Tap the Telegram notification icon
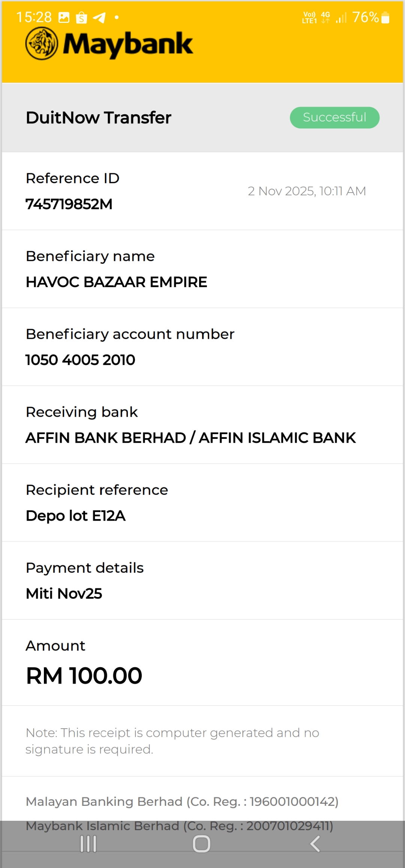 pos(99,18)
